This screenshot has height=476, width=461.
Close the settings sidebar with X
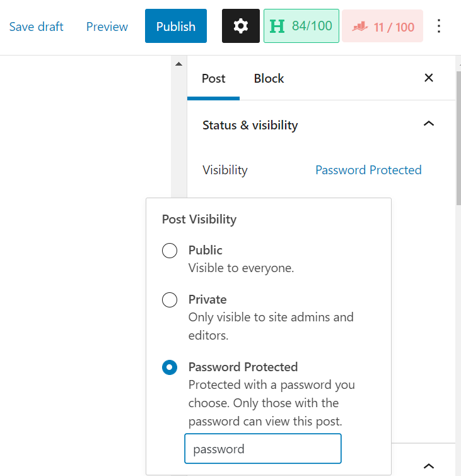429,78
